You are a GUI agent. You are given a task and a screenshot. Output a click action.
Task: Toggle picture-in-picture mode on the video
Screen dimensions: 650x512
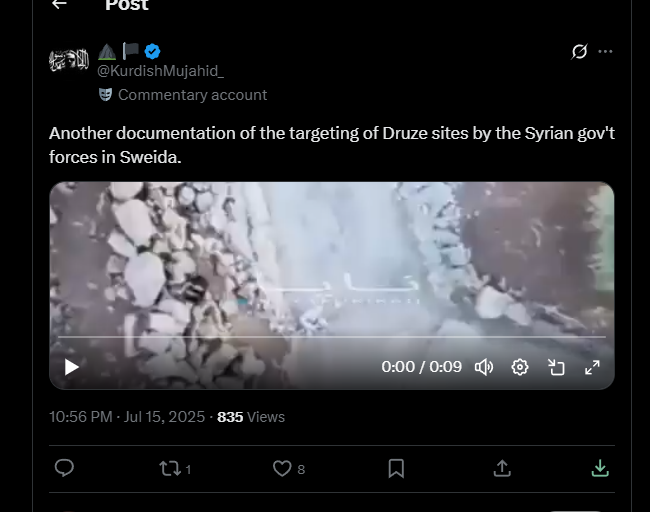(x=556, y=367)
